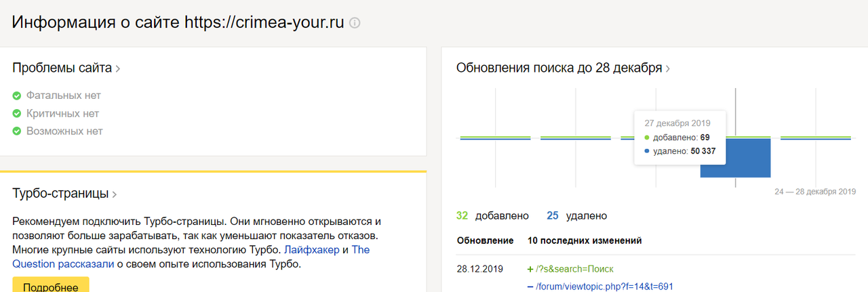Click the green добавлено dot in tooltip
This screenshot has height=292, width=868.
pos(647,138)
